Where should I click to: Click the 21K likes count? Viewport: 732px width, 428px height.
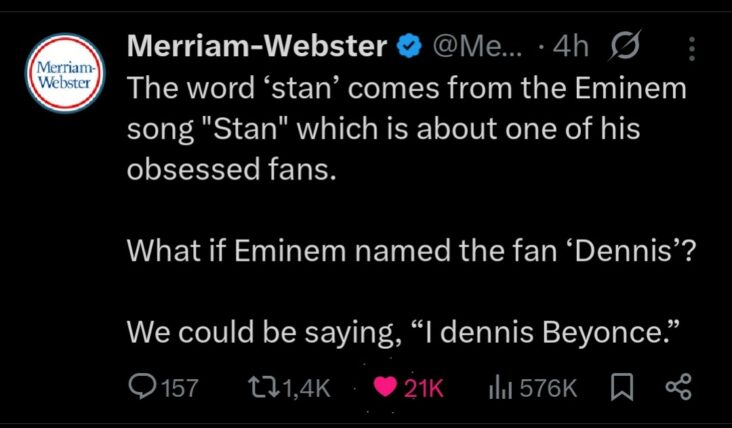423,388
